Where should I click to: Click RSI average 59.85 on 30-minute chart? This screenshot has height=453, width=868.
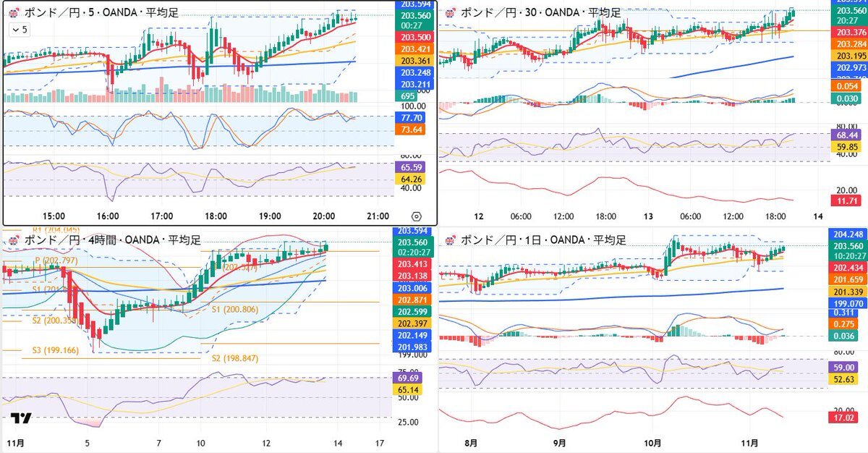[x=846, y=147]
